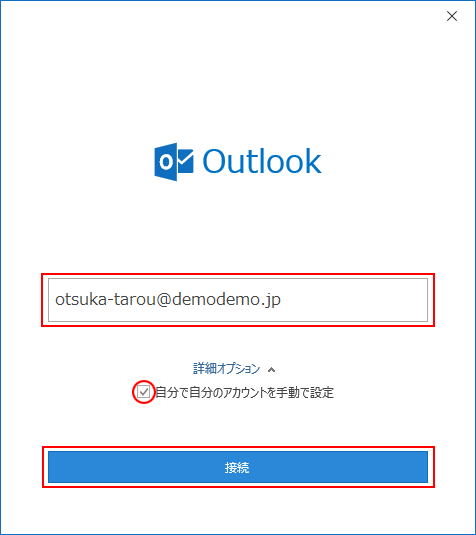Close the Outlook setup dialog with X
476x535 pixels.
(452, 16)
